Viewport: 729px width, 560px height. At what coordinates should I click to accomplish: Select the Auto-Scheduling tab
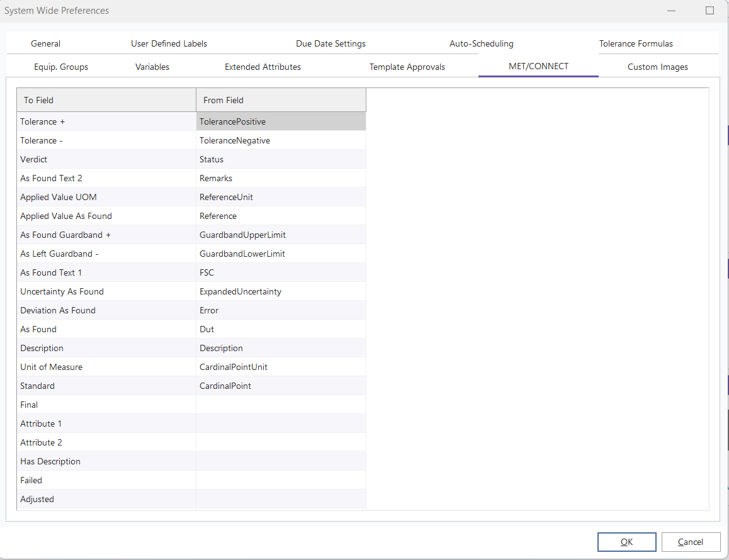click(x=481, y=43)
